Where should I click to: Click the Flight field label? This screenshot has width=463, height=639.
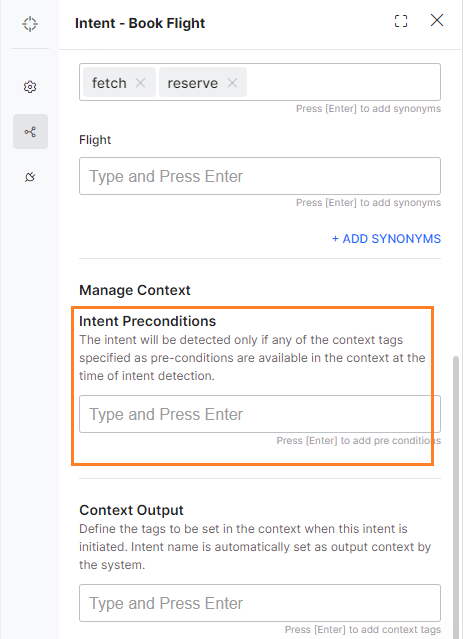tap(95, 140)
